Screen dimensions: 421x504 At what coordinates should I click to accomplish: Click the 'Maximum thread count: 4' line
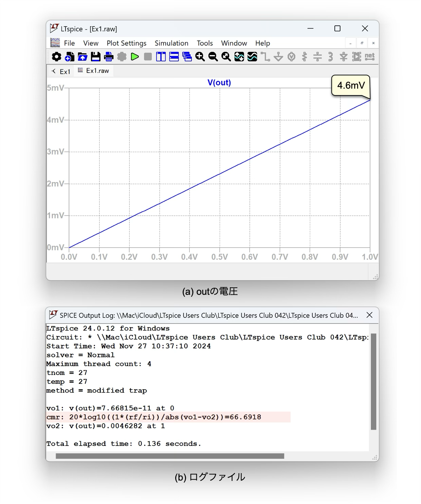coord(99,364)
